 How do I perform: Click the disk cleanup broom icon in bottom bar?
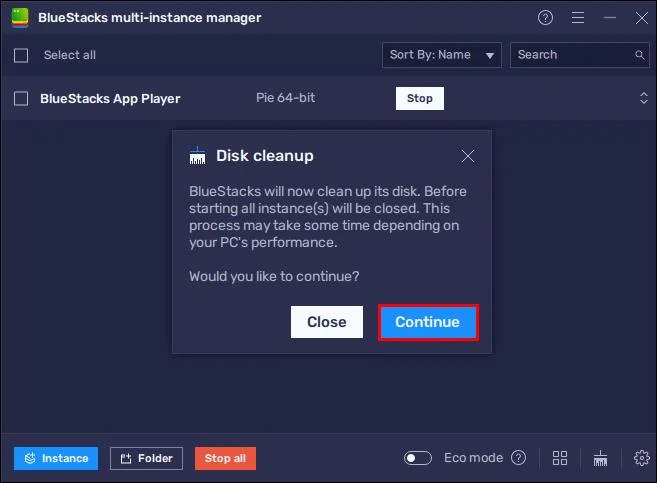600,458
